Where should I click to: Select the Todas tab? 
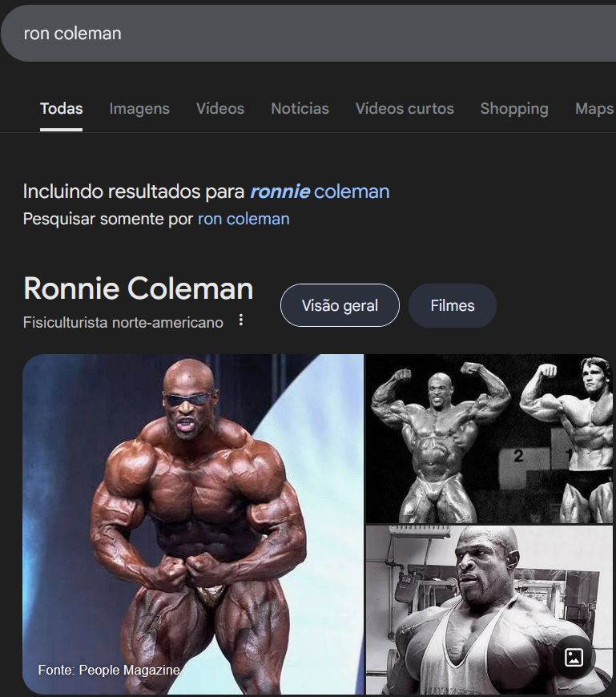[x=62, y=108]
